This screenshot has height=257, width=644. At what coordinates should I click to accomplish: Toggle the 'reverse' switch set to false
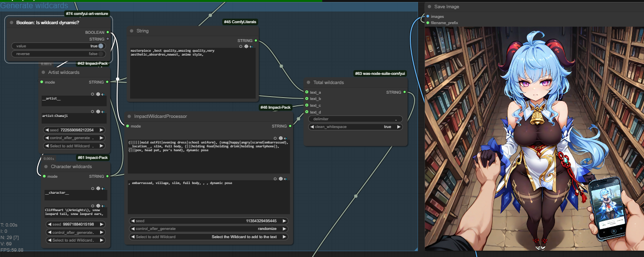click(x=58, y=54)
